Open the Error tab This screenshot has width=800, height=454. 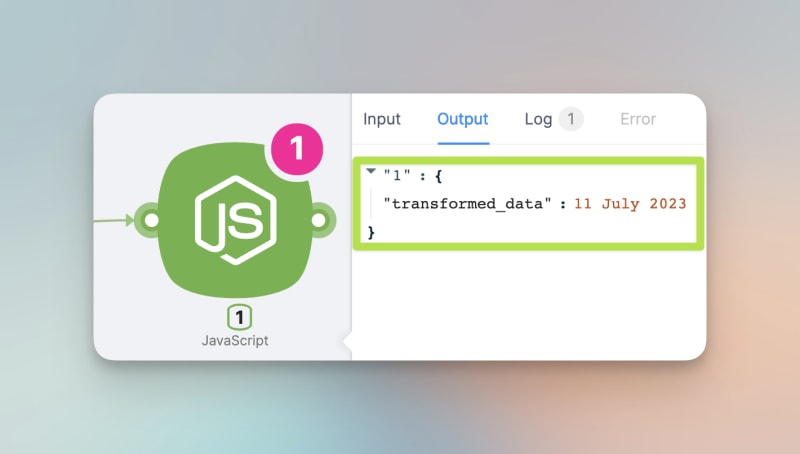[x=638, y=119]
